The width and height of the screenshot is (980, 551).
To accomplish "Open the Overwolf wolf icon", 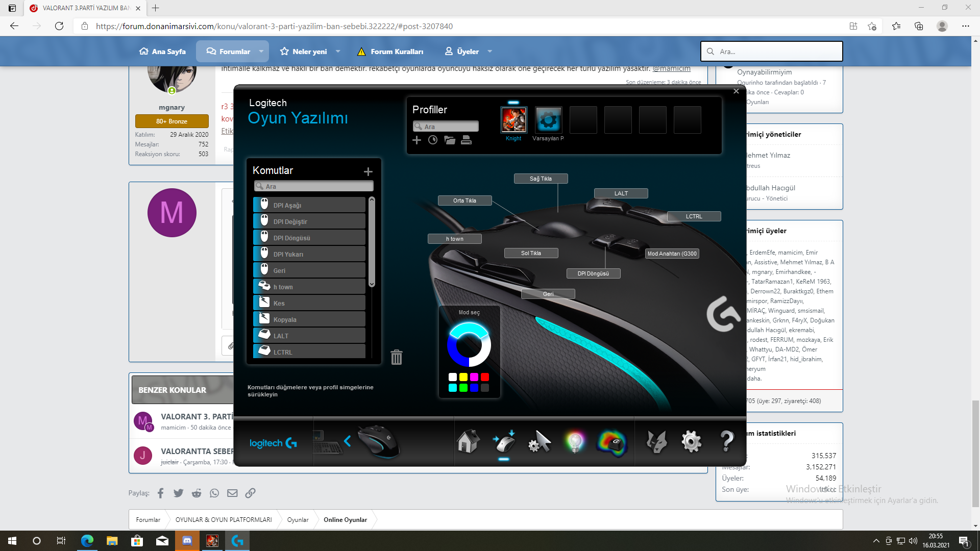I will (656, 441).
